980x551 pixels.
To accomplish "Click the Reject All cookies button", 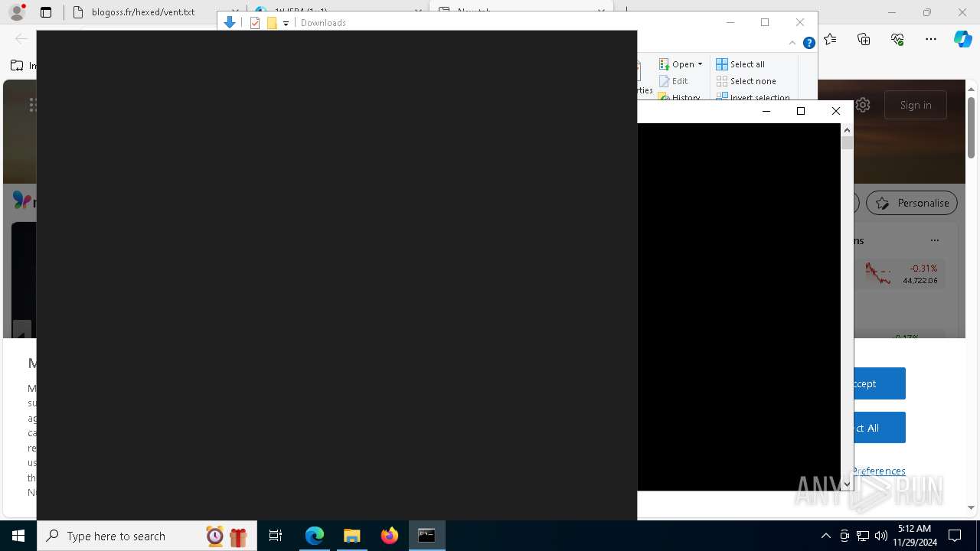I will pyautogui.click(x=880, y=428).
